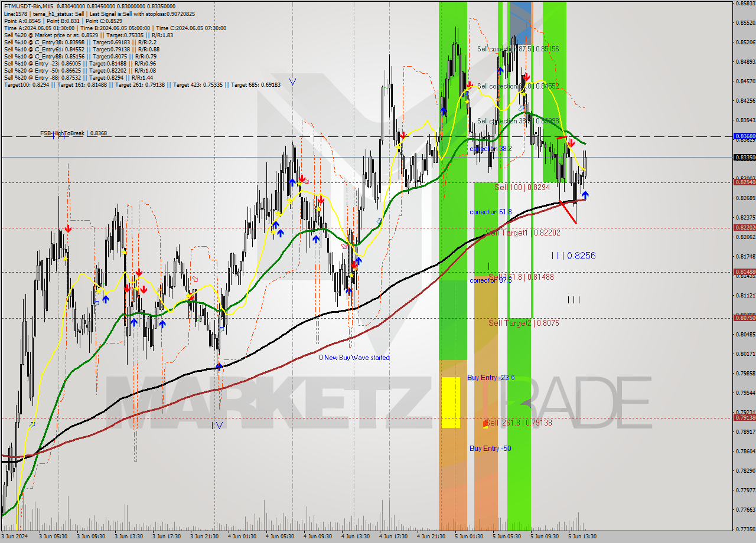This screenshot has height=543, width=756.
Task: Click the Sell 100 | 0.8294 label
Action: pyautogui.click(x=522, y=187)
